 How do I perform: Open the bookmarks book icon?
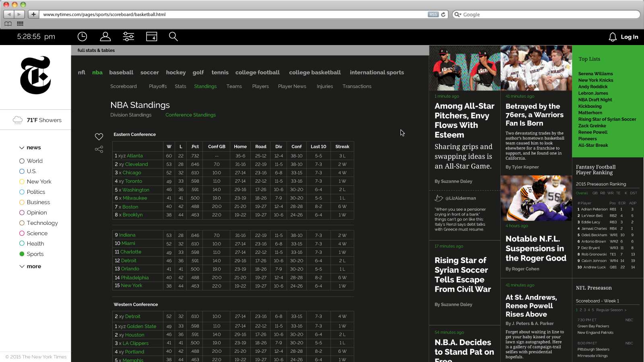click(8, 24)
